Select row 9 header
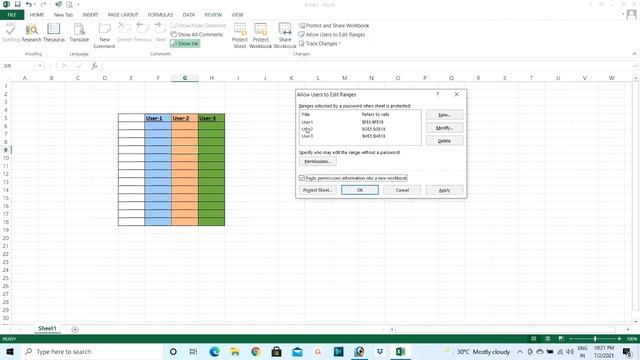The width and height of the screenshot is (640, 360). [x=6, y=150]
